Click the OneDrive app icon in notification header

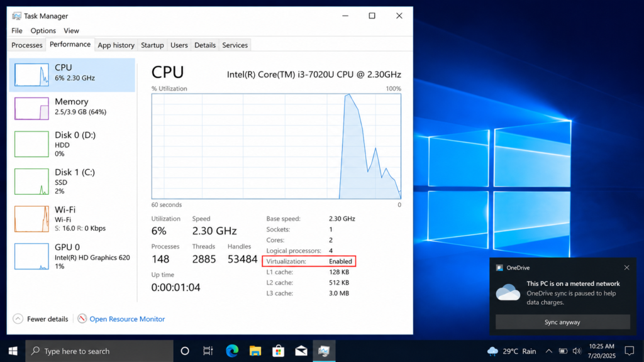point(499,268)
